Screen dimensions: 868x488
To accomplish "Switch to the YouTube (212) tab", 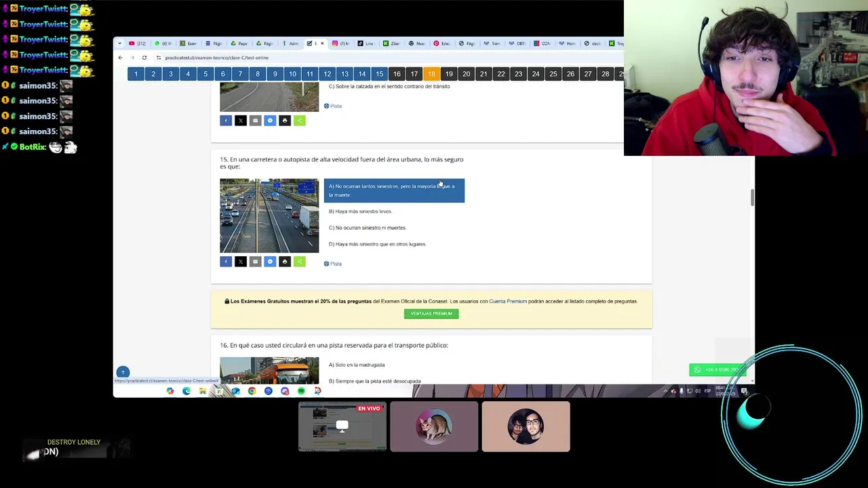I will [138, 43].
